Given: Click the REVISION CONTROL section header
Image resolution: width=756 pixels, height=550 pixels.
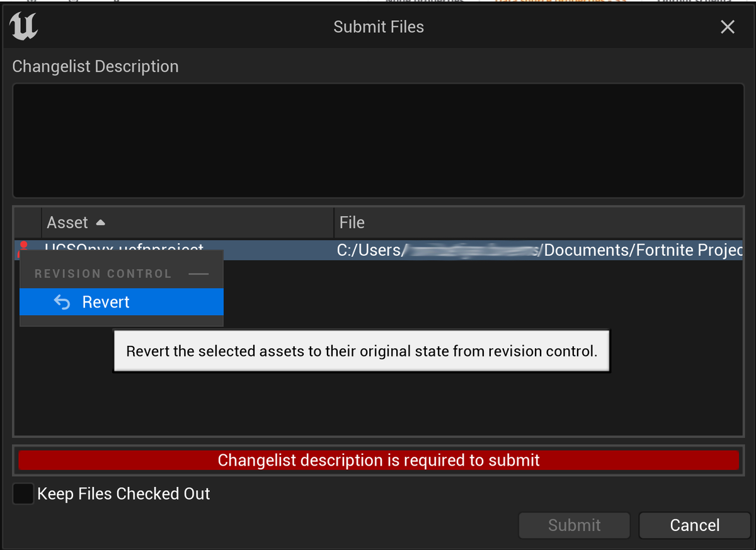Looking at the screenshot, I should 103,273.
